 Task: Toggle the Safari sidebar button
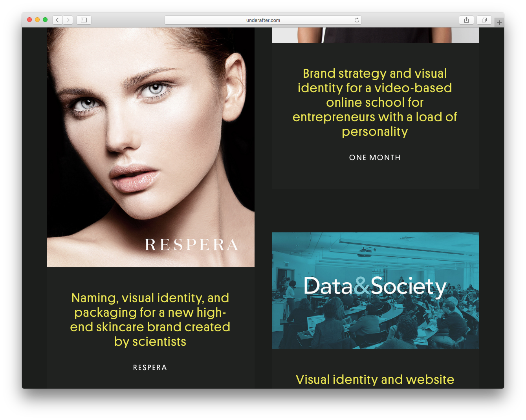tap(84, 20)
